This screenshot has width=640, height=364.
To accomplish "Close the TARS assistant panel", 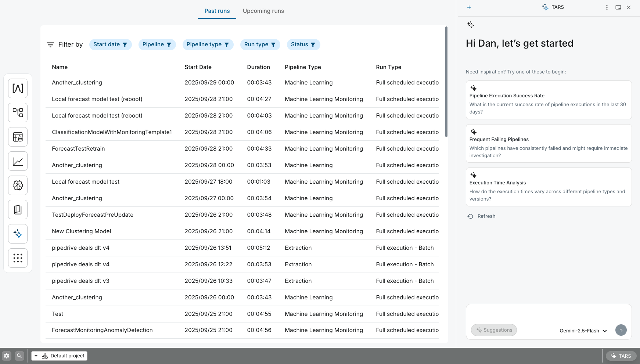I will pyautogui.click(x=629, y=7).
